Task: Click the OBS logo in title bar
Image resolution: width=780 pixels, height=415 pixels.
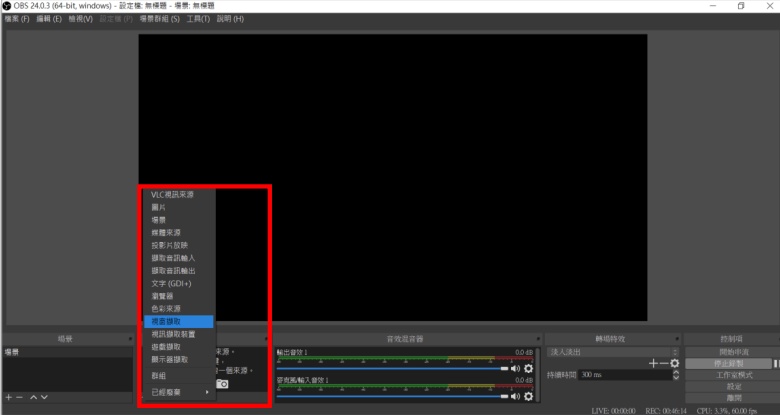Action: (6, 6)
